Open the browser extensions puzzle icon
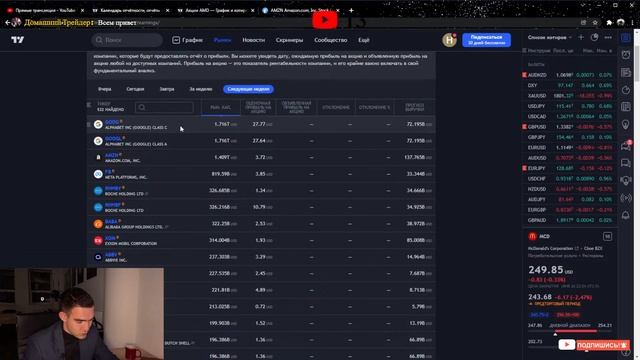This screenshot has height=360, width=640. click(609, 23)
